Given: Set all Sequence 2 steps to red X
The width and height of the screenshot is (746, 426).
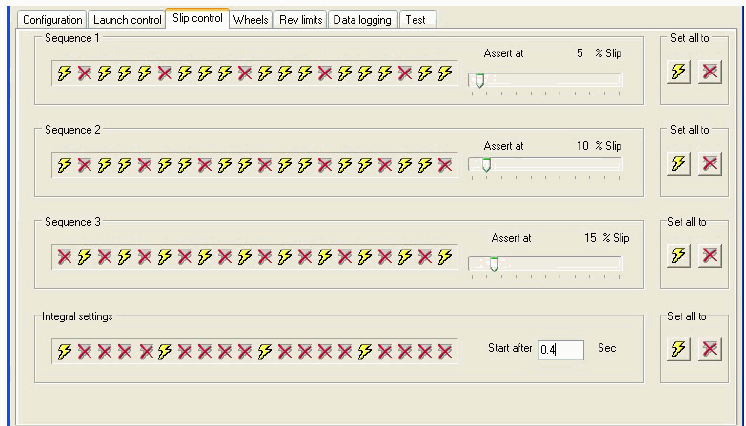Looking at the screenshot, I should tap(710, 164).
